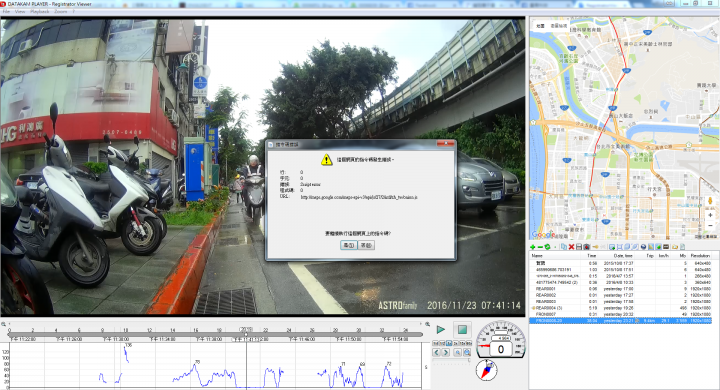Image resolution: width=720 pixels, height=390 pixels.
Task: Start playback with the green play button
Action: pos(441,329)
